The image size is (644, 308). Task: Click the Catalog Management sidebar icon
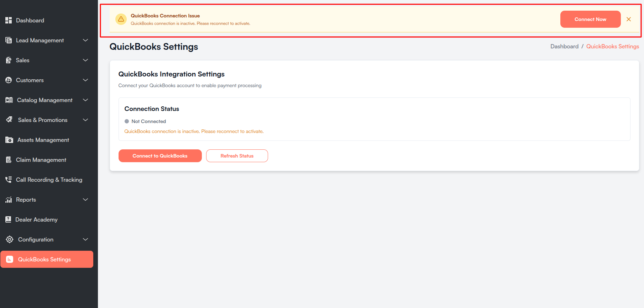[x=9, y=100]
